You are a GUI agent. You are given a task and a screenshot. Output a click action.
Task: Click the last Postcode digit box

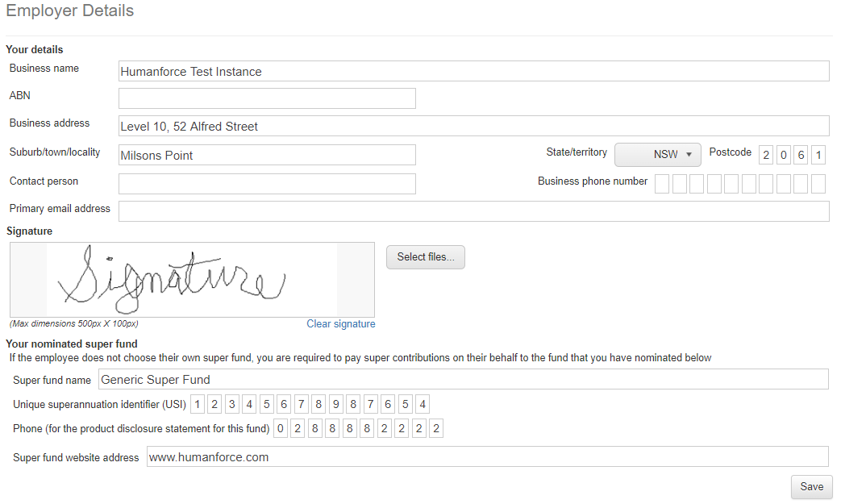click(x=818, y=155)
